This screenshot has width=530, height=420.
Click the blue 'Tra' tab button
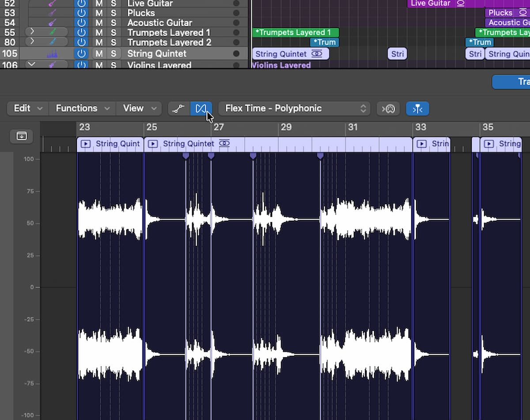(511, 82)
